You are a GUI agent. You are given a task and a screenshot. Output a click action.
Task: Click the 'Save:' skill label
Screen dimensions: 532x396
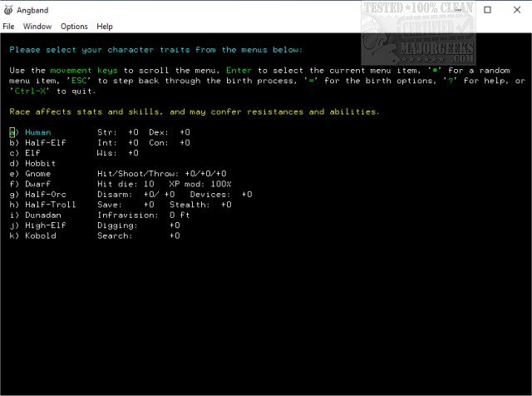coord(110,205)
